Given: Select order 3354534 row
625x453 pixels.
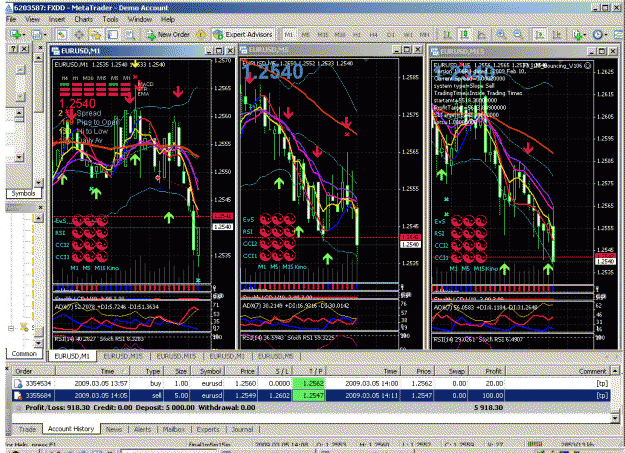Looking at the screenshot, I should [x=311, y=383].
